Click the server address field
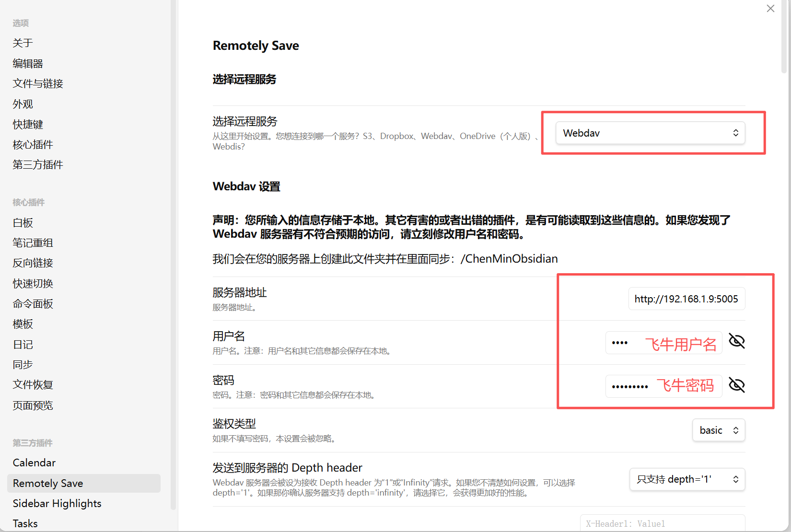 [x=686, y=299]
